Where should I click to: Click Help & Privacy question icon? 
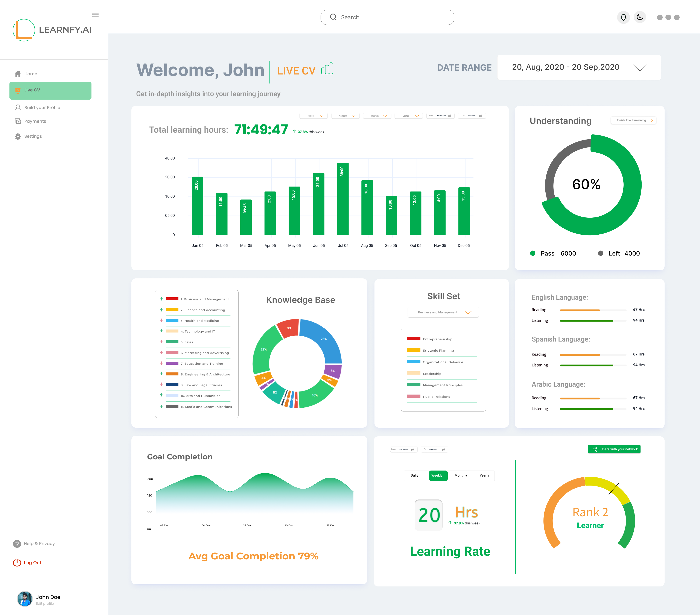(x=17, y=544)
